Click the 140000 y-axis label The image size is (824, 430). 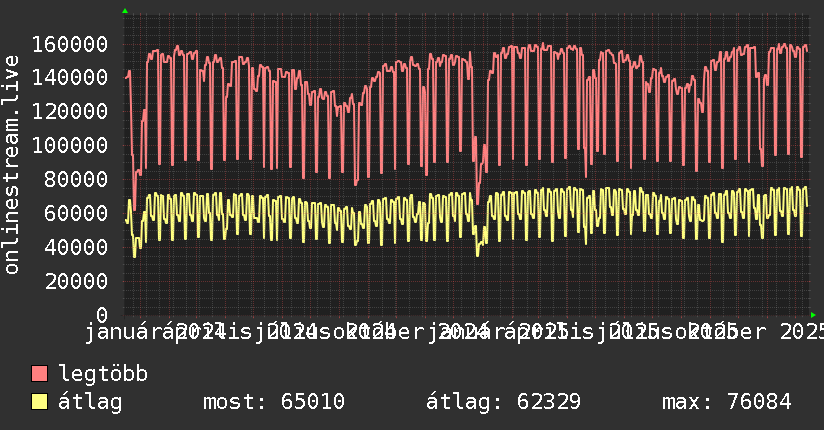click(x=70, y=78)
